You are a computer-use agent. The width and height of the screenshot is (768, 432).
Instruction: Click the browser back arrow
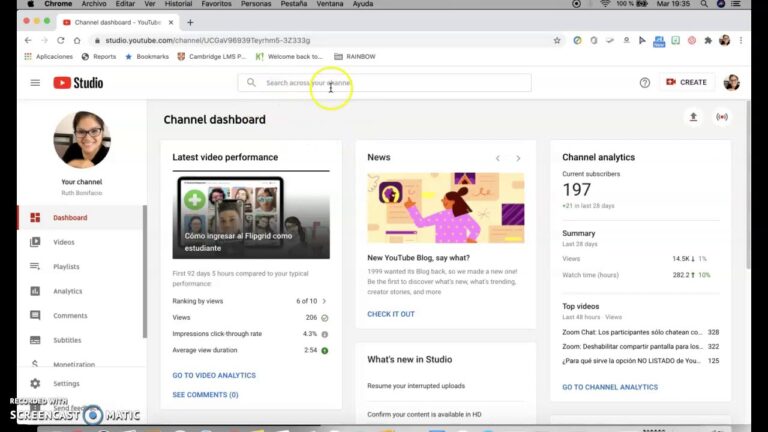click(x=28, y=40)
